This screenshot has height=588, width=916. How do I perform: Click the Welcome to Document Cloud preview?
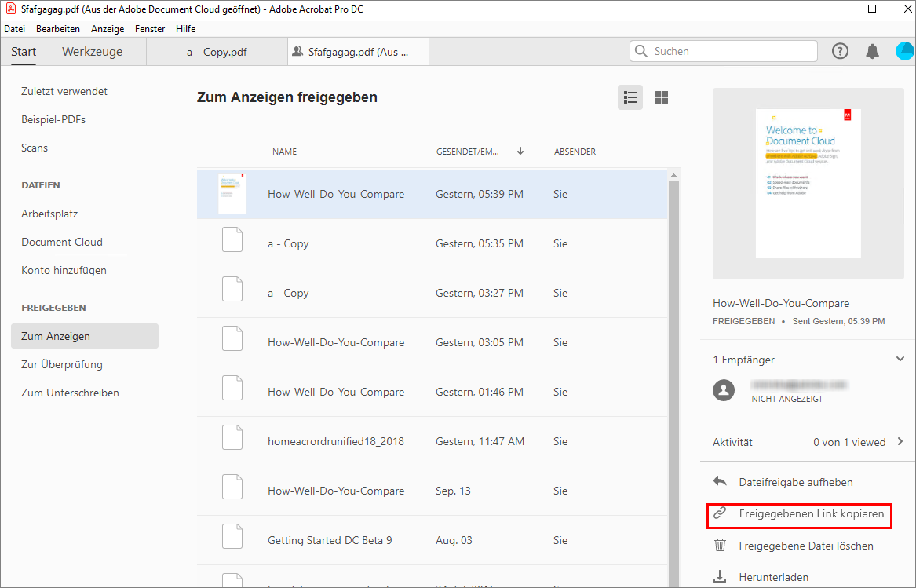click(x=808, y=184)
